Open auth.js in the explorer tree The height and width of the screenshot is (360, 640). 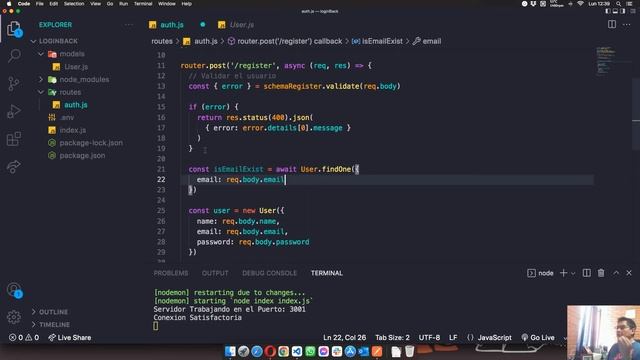[x=76, y=105]
